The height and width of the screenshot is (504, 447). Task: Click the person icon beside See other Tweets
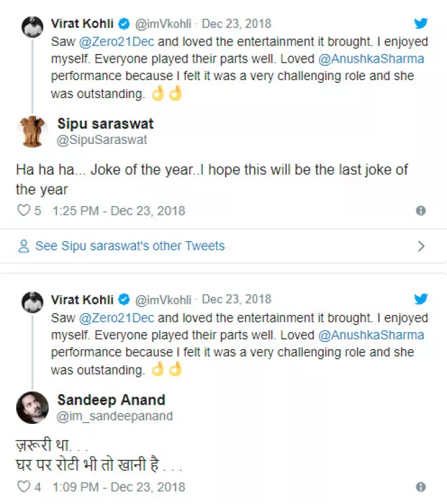point(24,247)
